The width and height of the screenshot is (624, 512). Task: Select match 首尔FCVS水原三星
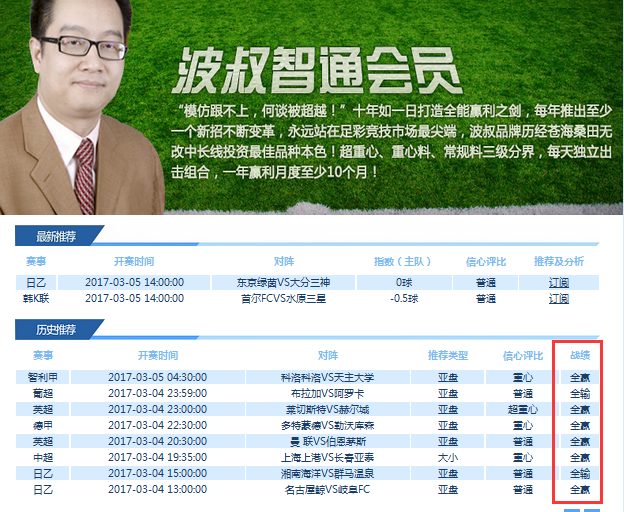pos(283,298)
